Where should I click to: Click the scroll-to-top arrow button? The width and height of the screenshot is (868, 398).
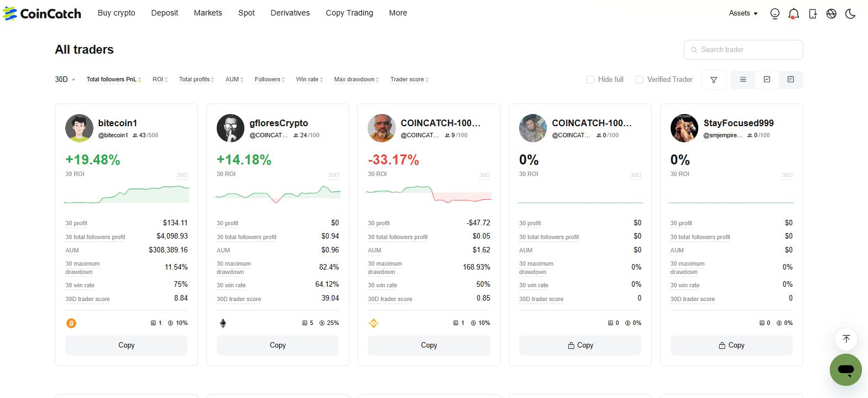pos(846,339)
